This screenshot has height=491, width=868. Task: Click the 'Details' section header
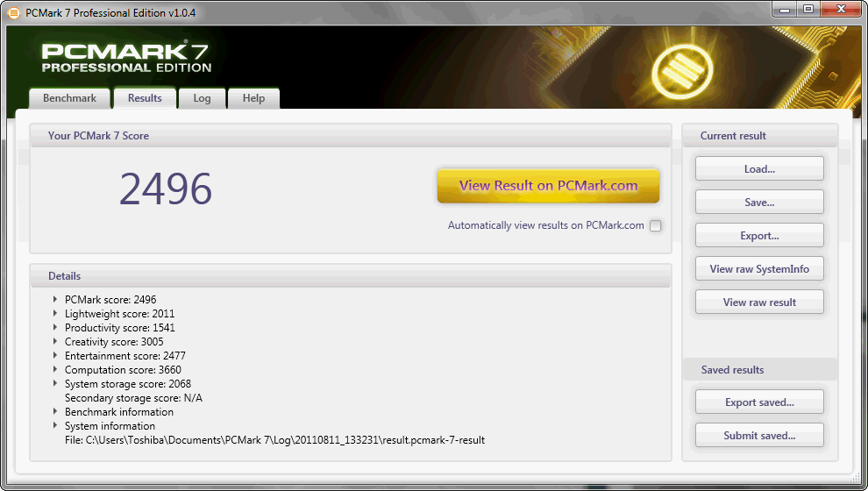(64, 275)
